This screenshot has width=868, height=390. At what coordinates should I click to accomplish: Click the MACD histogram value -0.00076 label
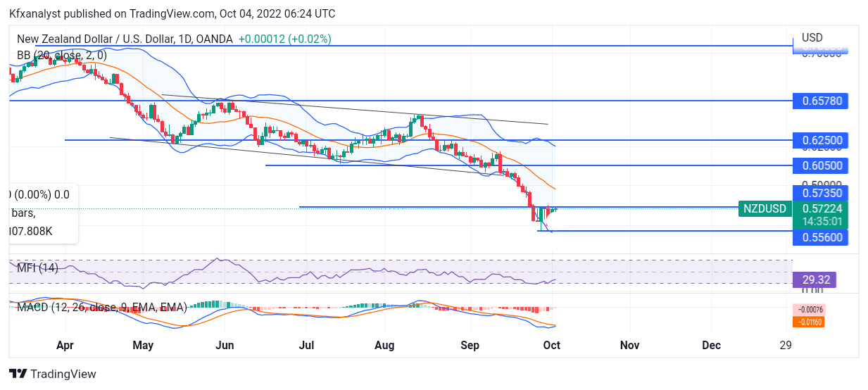807,310
